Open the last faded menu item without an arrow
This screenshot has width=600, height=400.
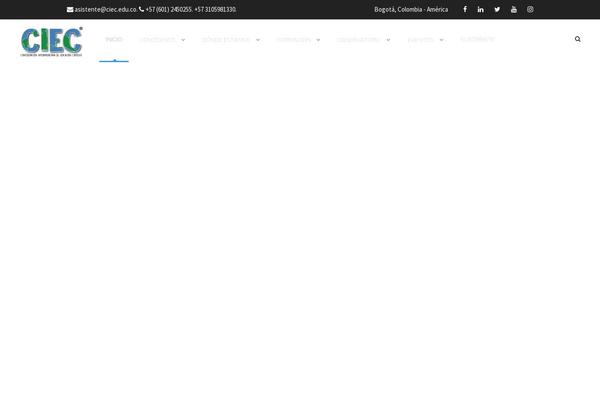(x=477, y=39)
